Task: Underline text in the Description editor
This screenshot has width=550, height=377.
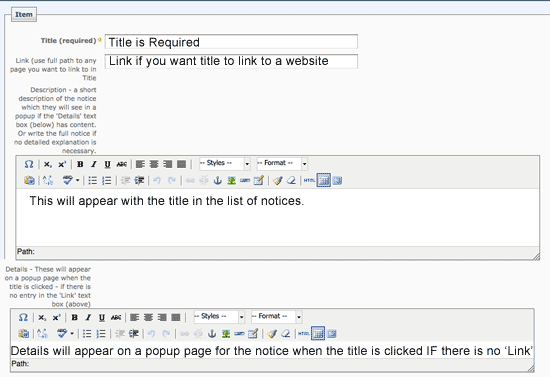Action: [x=107, y=164]
